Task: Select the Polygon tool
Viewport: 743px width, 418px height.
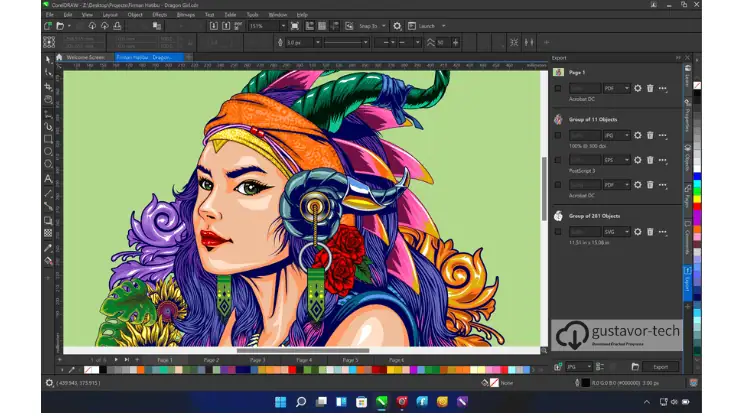Action: [x=48, y=164]
